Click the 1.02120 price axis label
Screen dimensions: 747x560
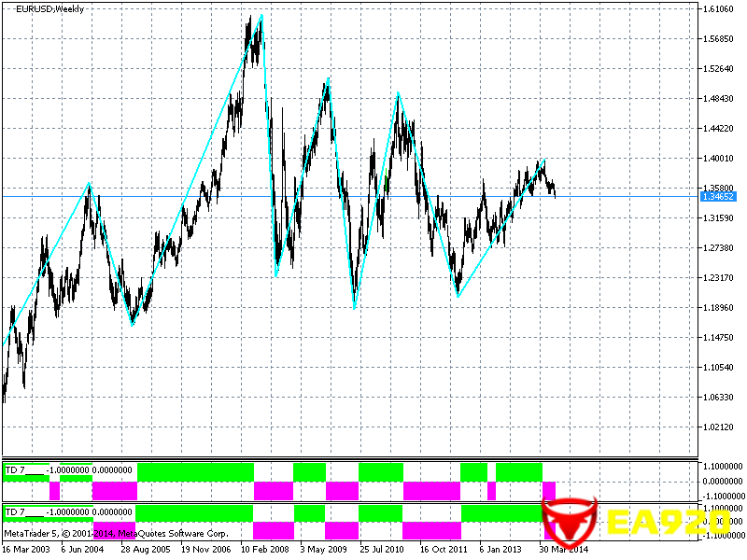(719, 427)
